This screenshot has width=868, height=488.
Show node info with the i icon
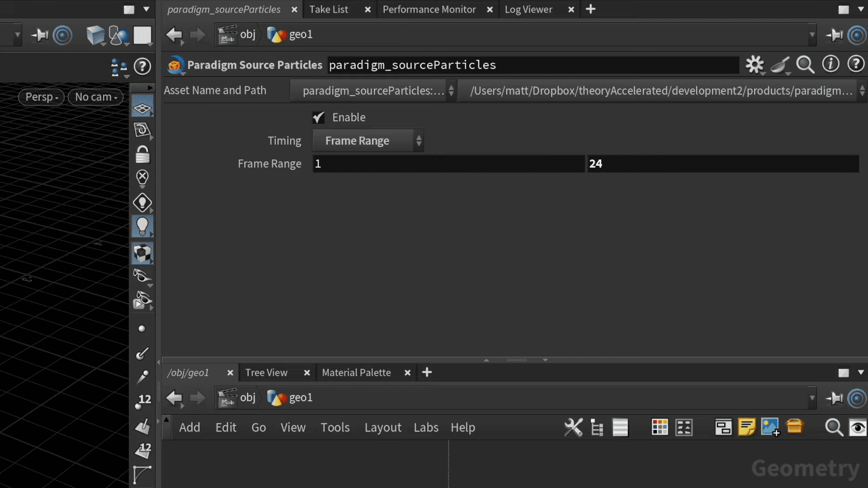coord(830,64)
